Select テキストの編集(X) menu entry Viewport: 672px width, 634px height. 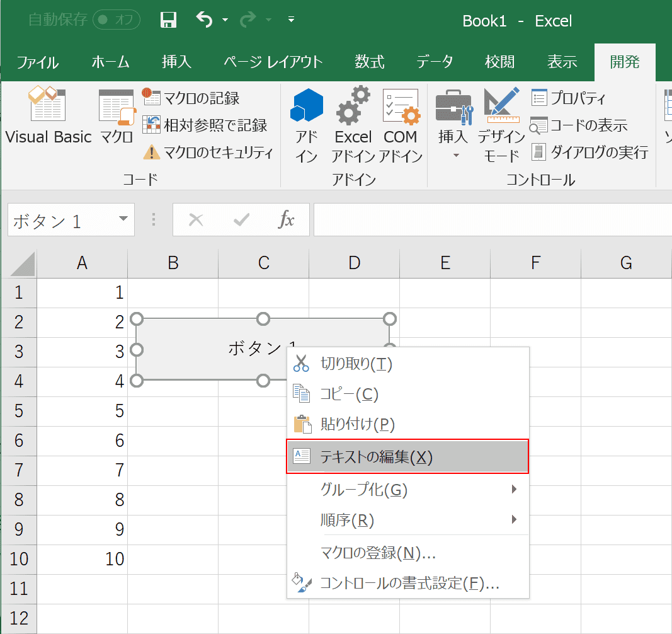407,456
